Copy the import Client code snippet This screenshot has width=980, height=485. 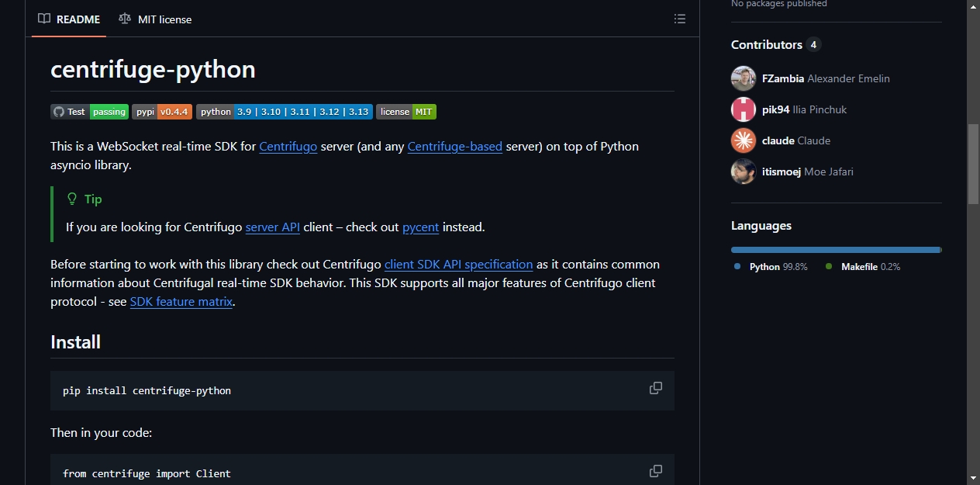[656, 471]
